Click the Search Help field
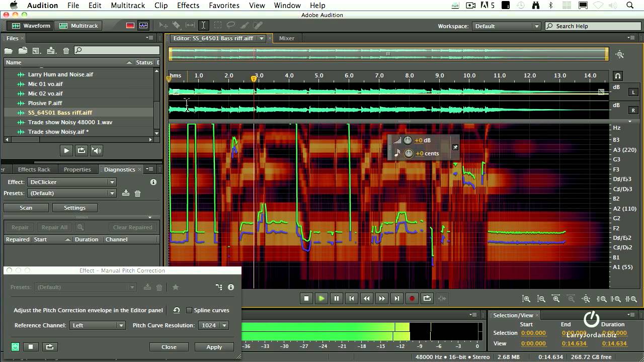The width and height of the screenshot is (644, 362). point(593,26)
